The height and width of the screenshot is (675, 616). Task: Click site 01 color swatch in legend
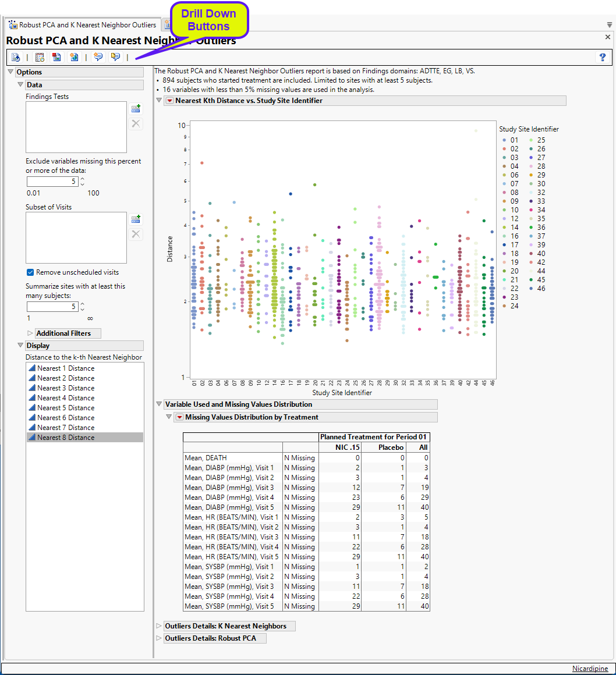(x=504, y=140)
